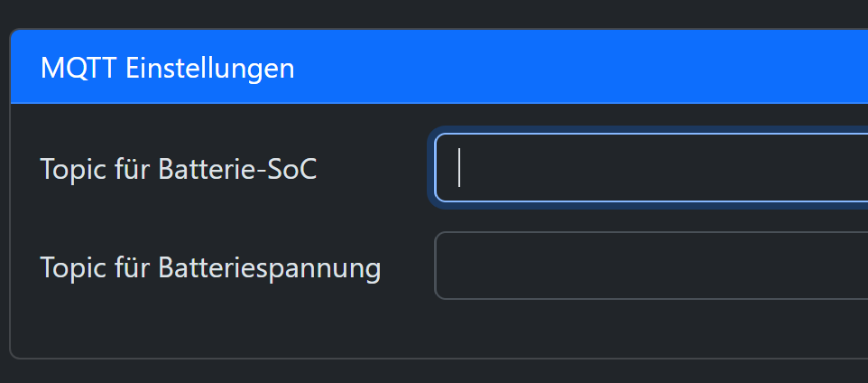Viewport: 868px width, 383px height.
Task: Click the word "Batterie-SoC" in the first label
Action: coord(237,169)
